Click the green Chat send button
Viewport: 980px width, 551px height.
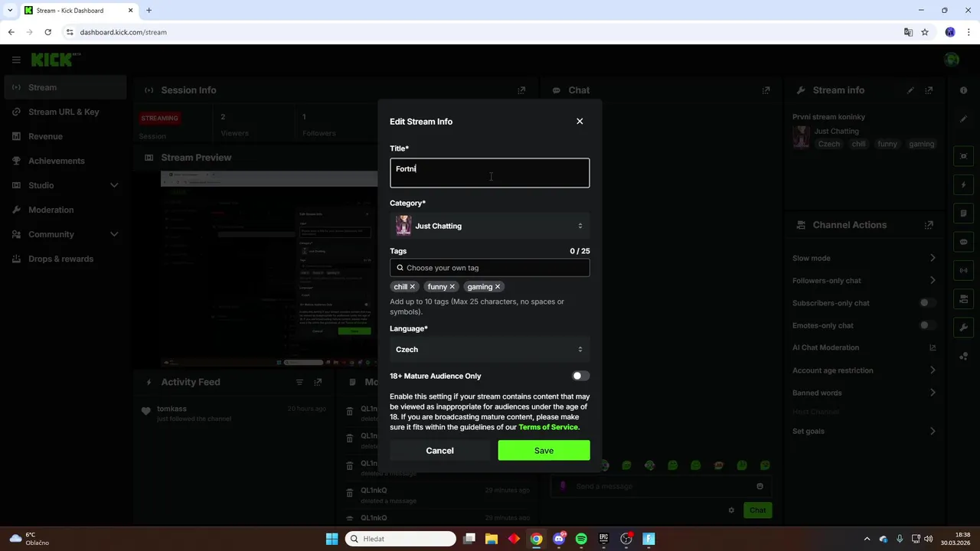click(757, 510)
